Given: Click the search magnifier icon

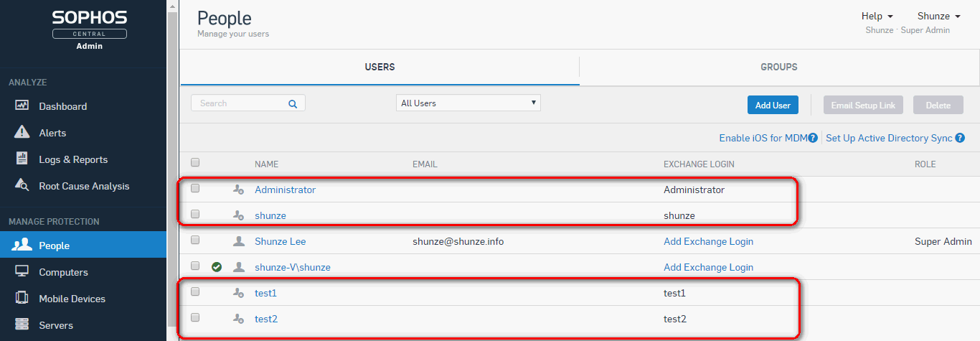Looking at the screenshot, I should click(293, 103).
